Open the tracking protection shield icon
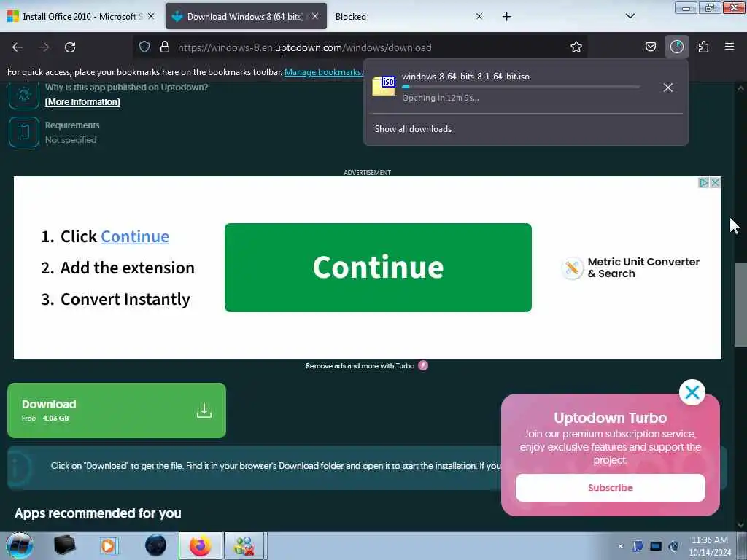This screenshot has width=747, height=560. click(144, 47)
